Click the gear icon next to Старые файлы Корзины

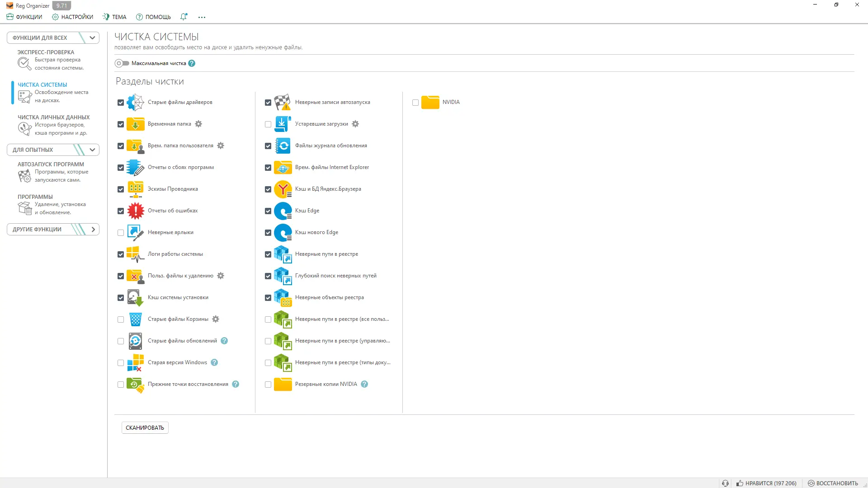coord(216,319)
